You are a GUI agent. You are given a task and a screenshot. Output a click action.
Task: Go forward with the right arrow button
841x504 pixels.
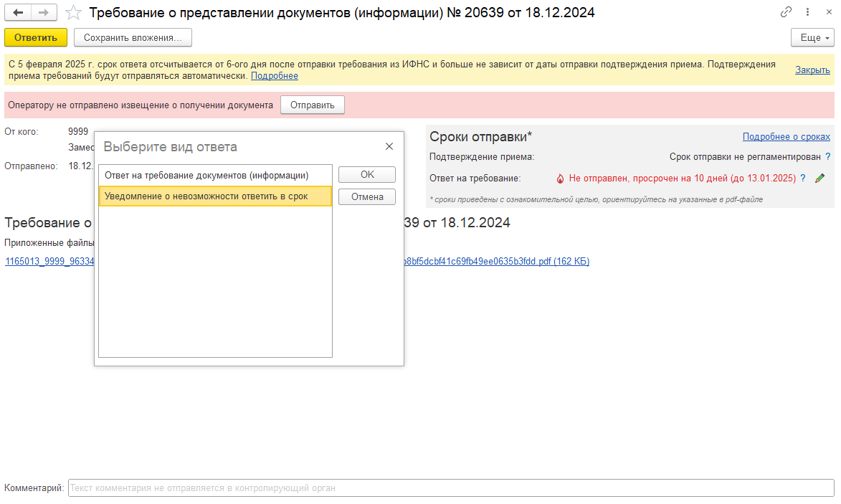[44, 13]
